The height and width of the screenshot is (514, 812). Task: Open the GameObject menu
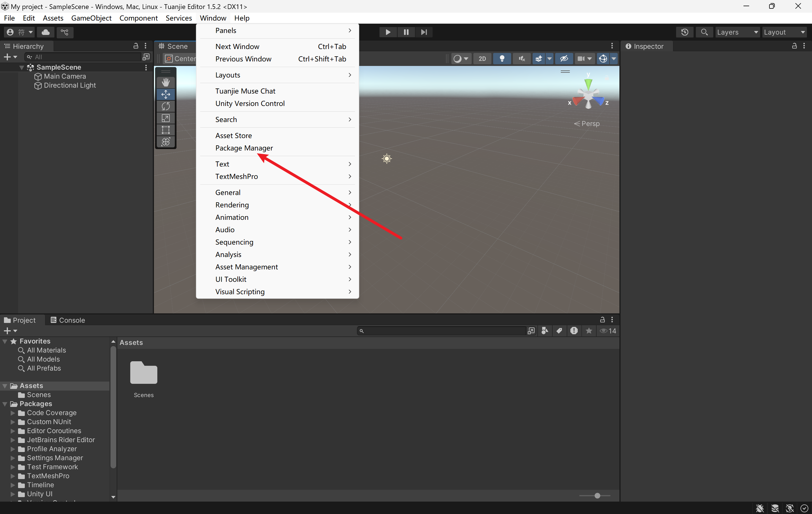click(91, 18)
